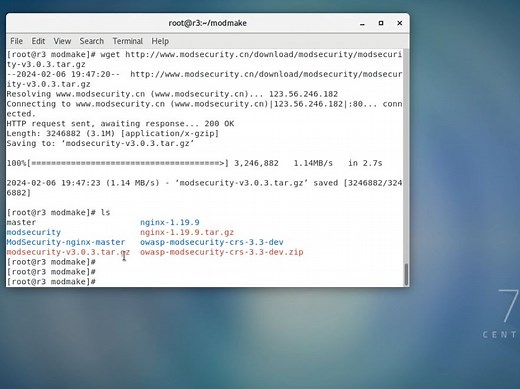The width and height of the screenshot is (520, 389).
Task: Click the terminal vertical scrollbar thumb
Action: [406, 274]
